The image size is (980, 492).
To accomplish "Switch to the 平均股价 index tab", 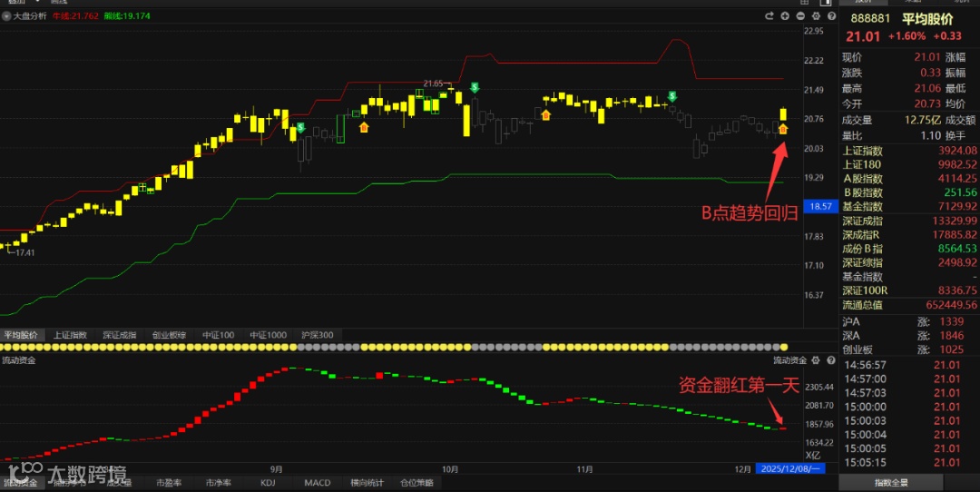I will tap(21, 335).
